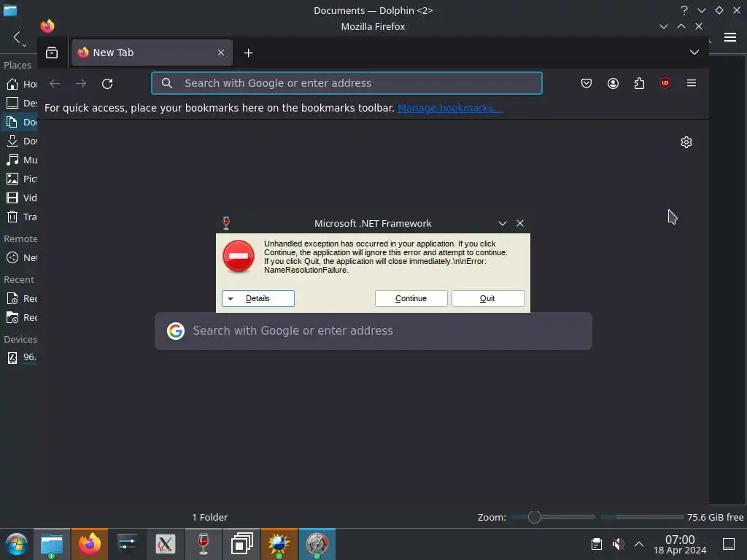Close the New Tab tab

pyautogui.click(x=221, y=52)
